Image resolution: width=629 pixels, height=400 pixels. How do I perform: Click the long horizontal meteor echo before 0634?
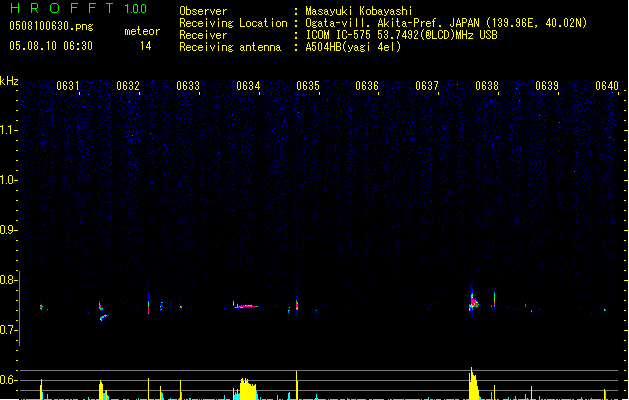pyautogui.click(x=246, y=305)
